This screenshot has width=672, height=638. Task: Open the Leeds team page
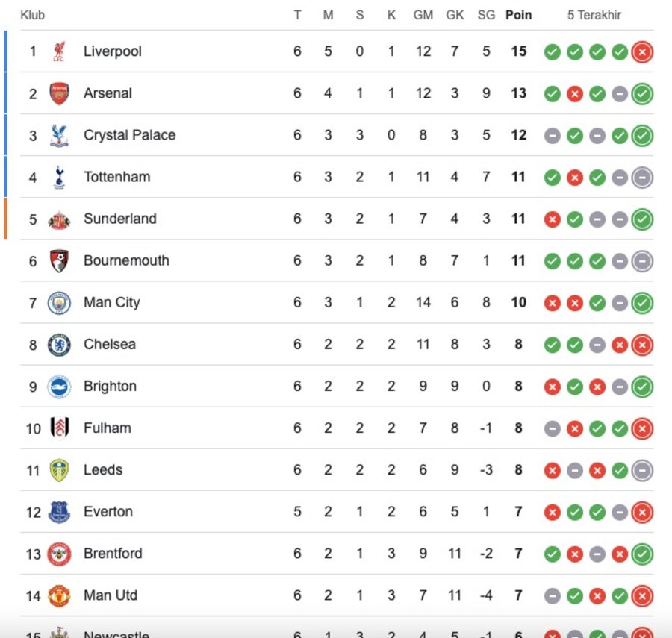(103, 470)
